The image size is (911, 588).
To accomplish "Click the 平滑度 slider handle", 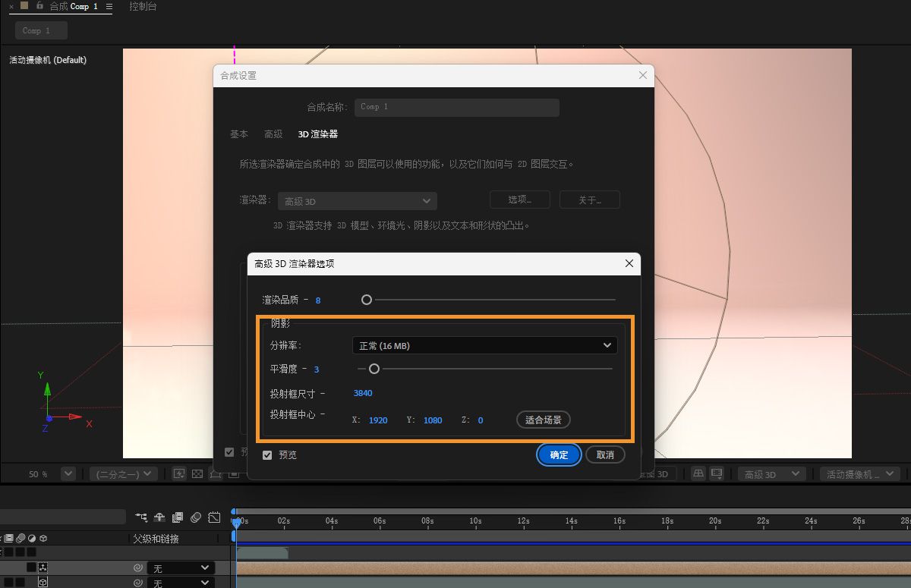I will click(374, 369).
